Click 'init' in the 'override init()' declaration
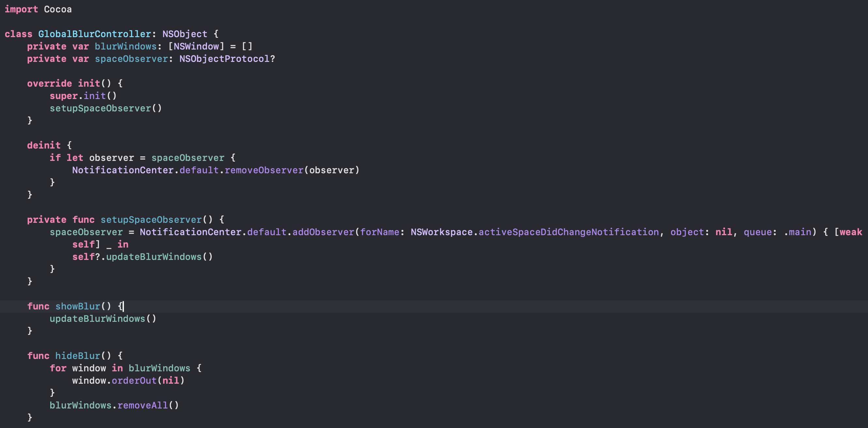 click(89, 83)
